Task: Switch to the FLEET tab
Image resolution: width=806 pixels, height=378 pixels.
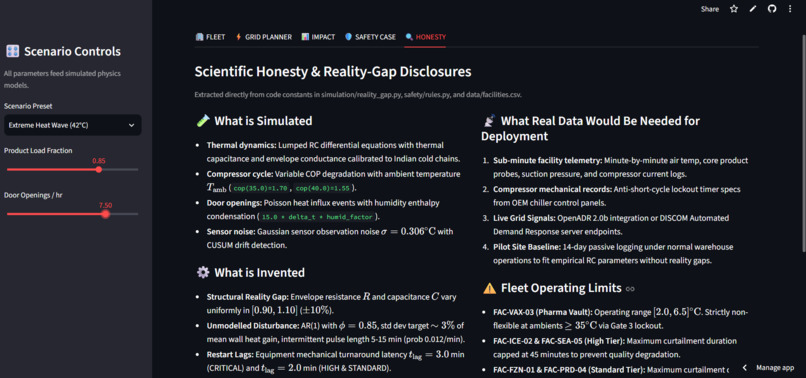Action: point(210,37)
